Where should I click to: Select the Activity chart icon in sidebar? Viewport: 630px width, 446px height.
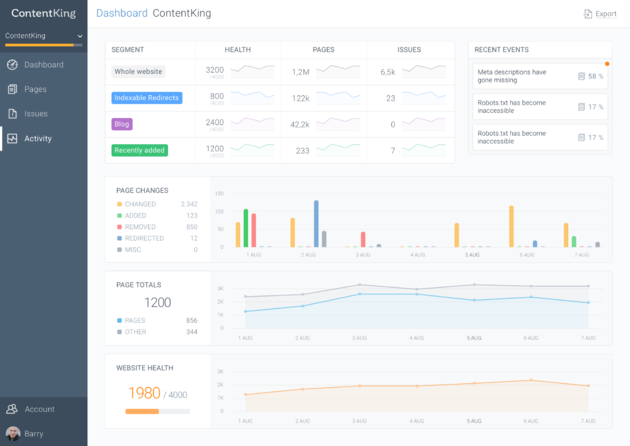point(12,139)
